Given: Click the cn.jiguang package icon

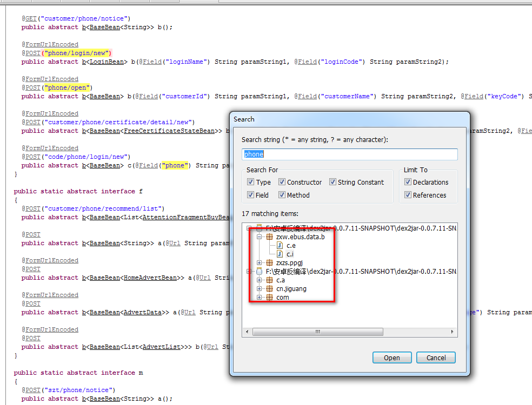Looking at the screenshot, I should [269, 289].
